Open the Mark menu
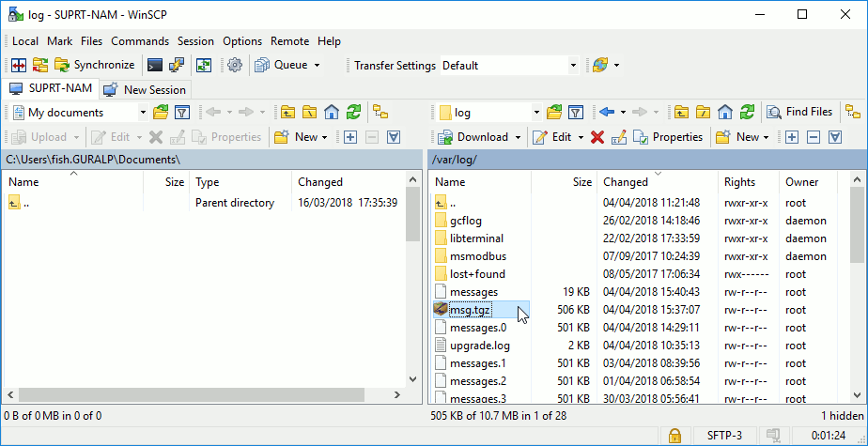The width and height of the screenshot is (868, 446). pos(60,41)
